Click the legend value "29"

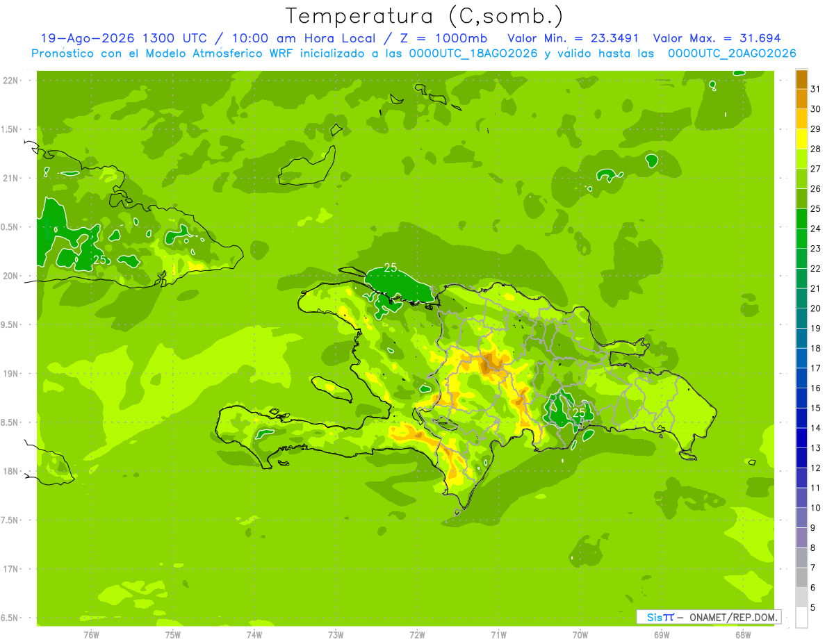816,129
